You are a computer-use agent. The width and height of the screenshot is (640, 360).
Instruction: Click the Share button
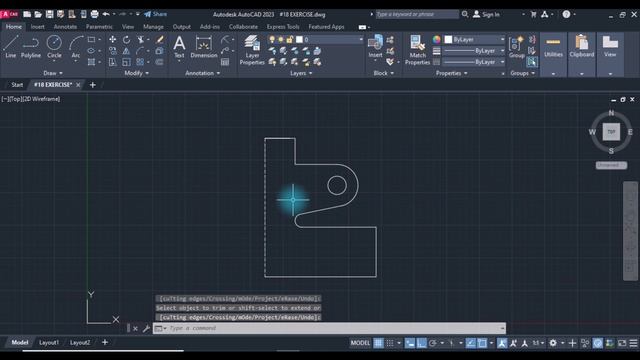coord(155,14)
